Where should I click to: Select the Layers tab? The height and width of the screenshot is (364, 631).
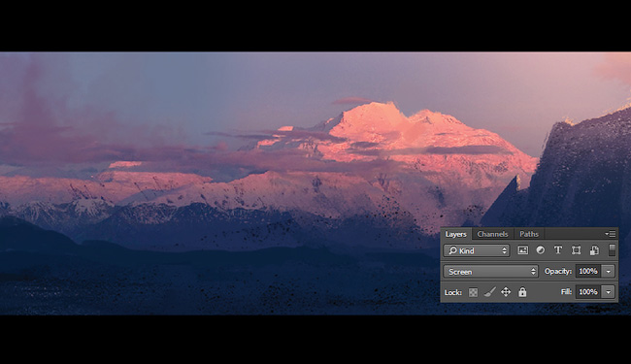click(x=456, y=234)
